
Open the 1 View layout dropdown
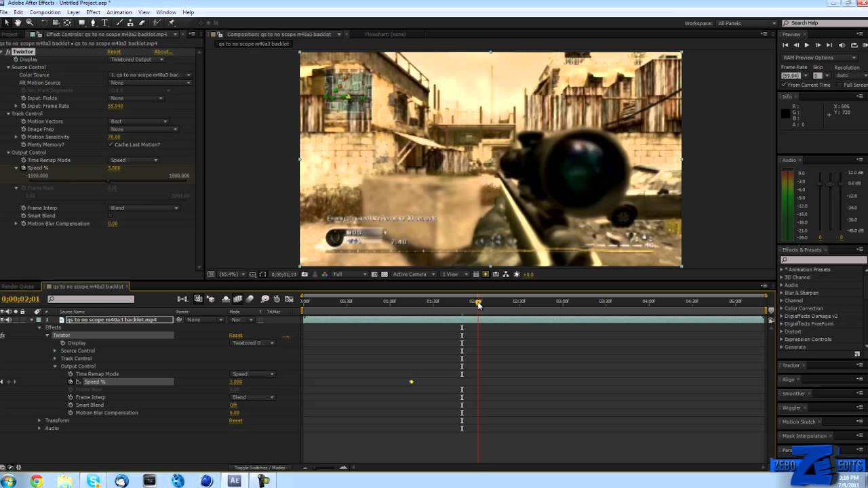[x=453, y=274]
